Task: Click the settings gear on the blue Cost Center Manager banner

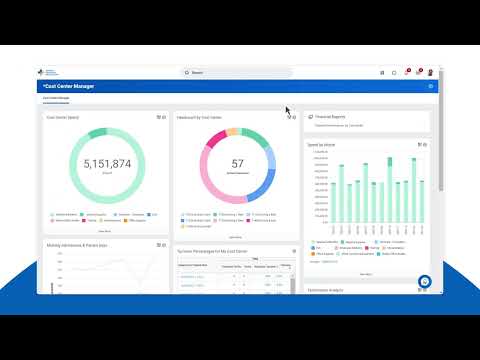Action: (x=430, y=86)
